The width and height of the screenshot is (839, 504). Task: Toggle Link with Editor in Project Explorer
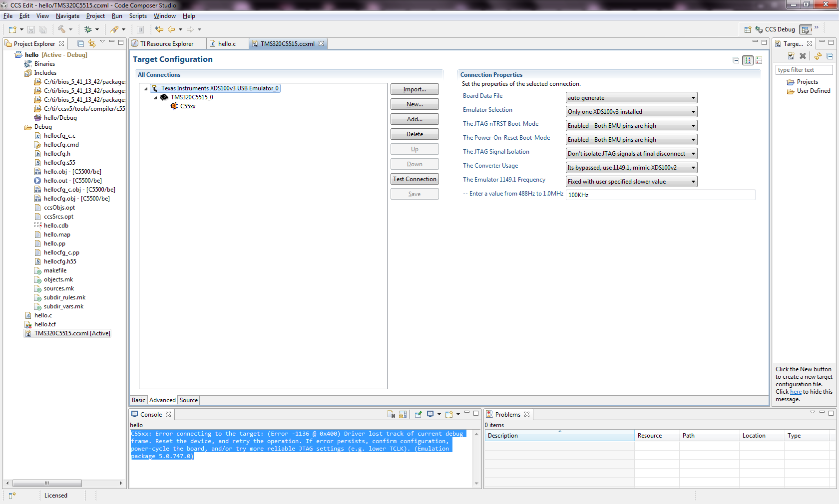[x=92, y=43]
